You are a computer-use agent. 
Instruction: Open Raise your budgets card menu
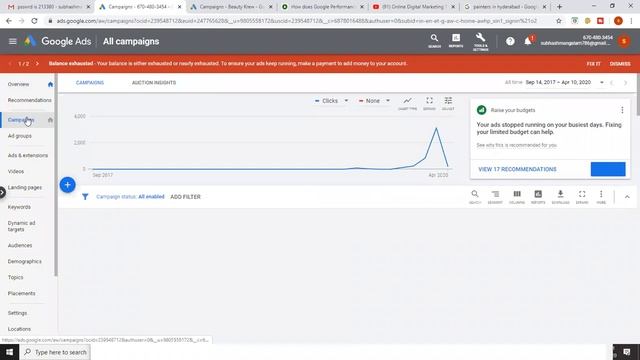(622, 110)
